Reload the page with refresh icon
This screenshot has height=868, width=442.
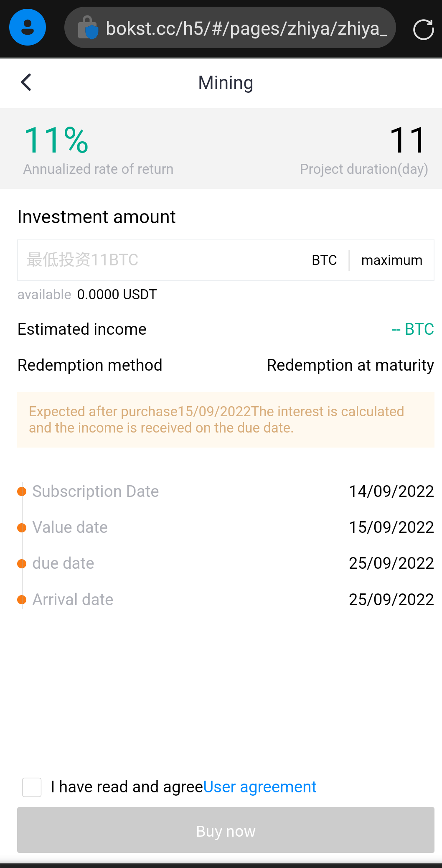tap(423, 29)
